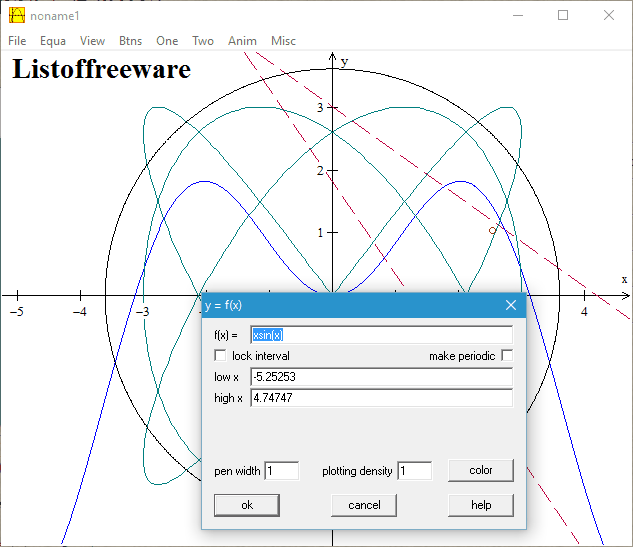Click the f(x) expression input field
Screen dimensions: 633x547
[381, 335]
